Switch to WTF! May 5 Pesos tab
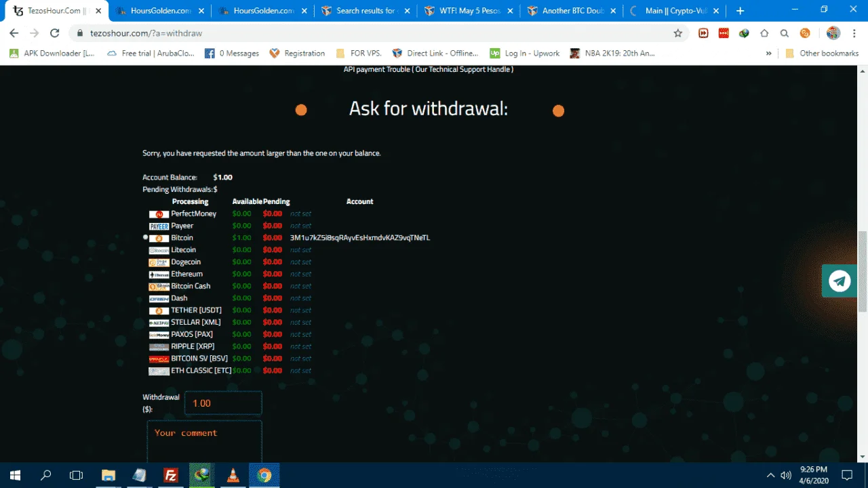Image resolution: width=868 pixels, height=488 pixels. (469, 11)
